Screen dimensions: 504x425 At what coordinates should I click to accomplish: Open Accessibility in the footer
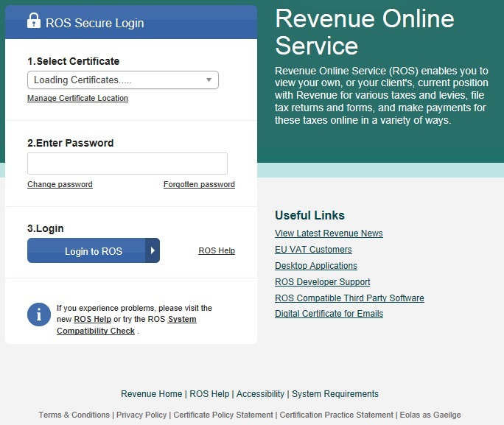[x=260, y=394]
